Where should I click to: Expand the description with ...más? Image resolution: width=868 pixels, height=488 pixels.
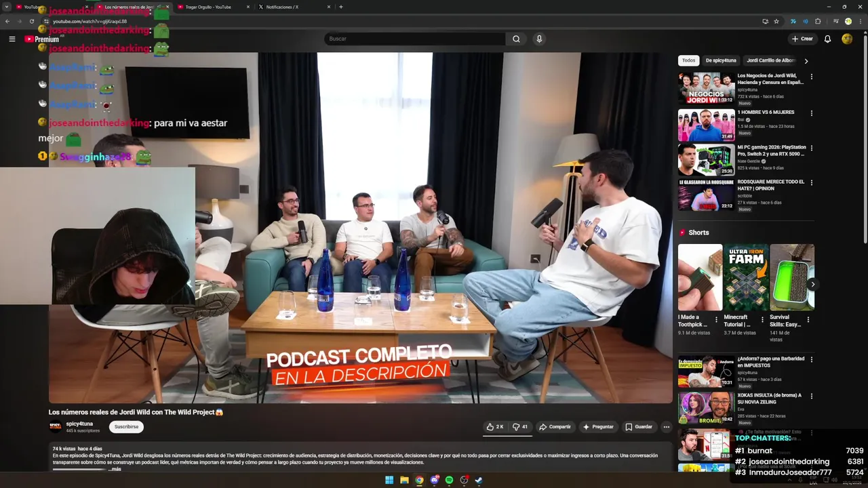114,469
